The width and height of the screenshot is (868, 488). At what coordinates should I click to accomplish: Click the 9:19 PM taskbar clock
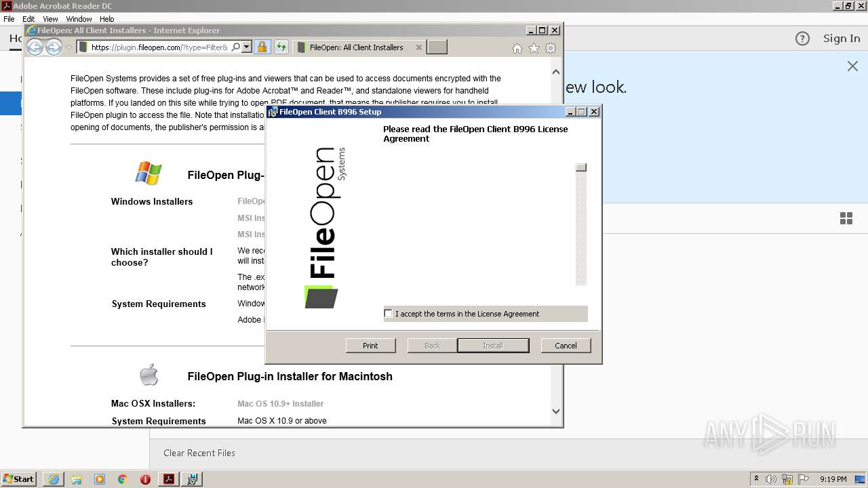coord(833,479)
